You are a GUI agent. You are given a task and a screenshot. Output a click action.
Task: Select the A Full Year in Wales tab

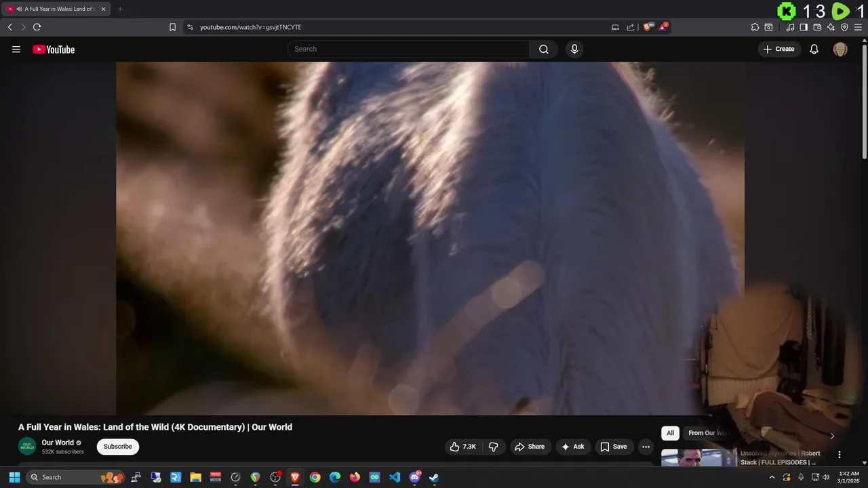click(57, 9)
